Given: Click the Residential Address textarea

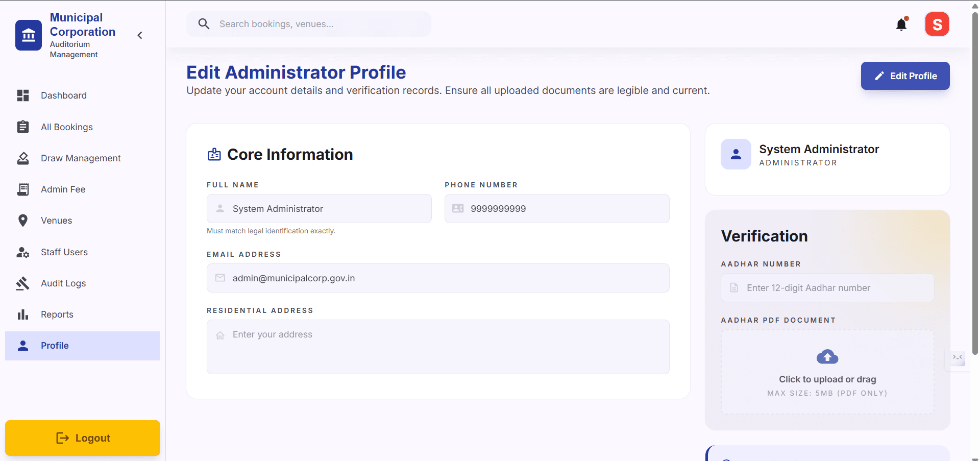Looking at the screenshot, I should coord(438,347).
